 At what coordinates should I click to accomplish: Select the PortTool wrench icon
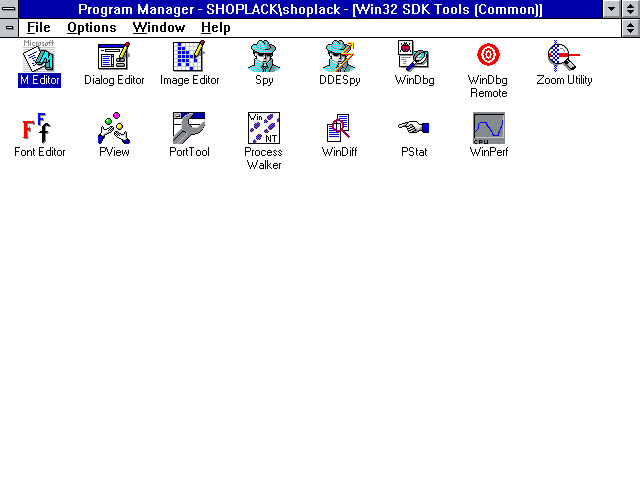tap(189, 128)
